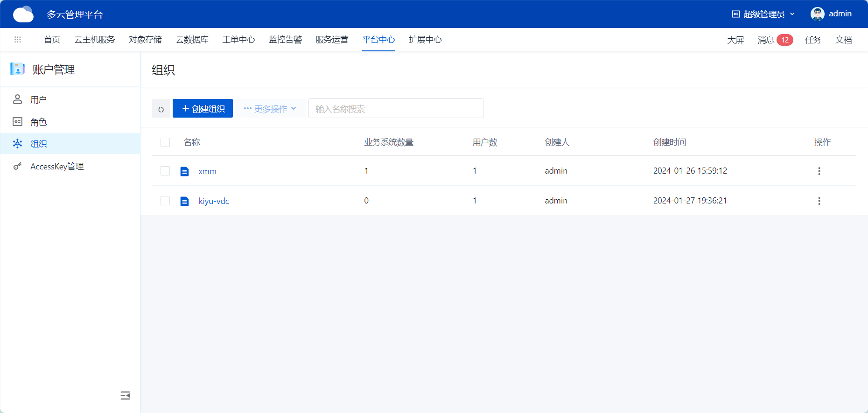The height and width of the screenshot is (413, 868).
Task: Open the app grid launcher icon
Action: (18, 40)
